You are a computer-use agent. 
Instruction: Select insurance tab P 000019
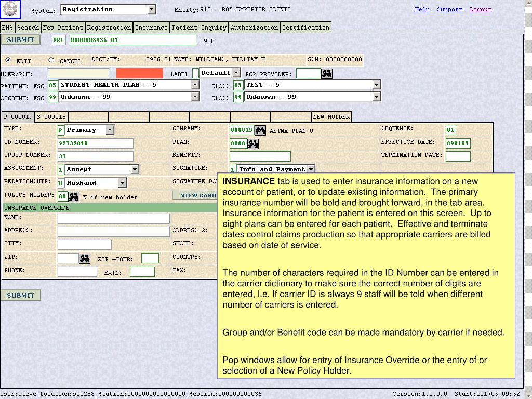tap(18, 117)
